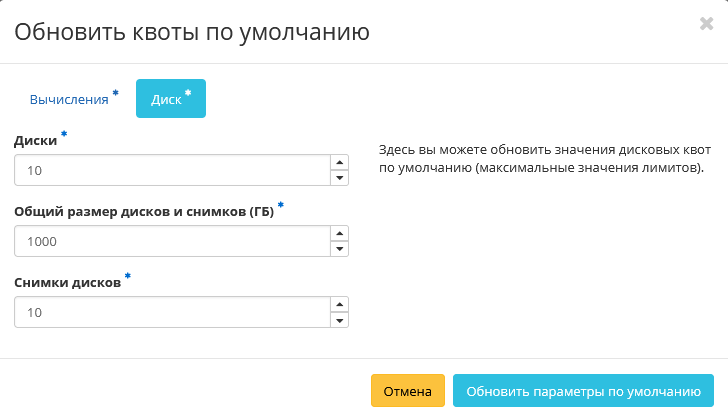This screenshot has height=420, width=728.
Task: Focus the Снимки дисков input field
Action: point(172,313)
